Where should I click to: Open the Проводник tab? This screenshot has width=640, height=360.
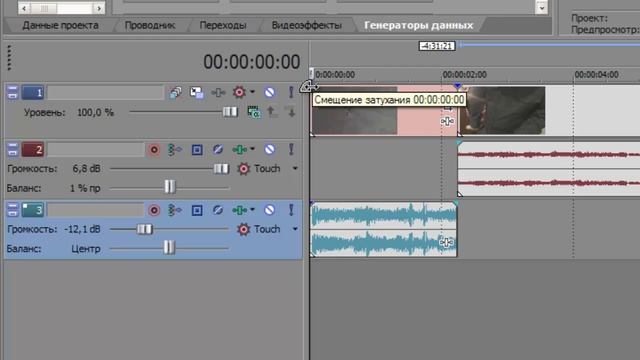(150, 25)
